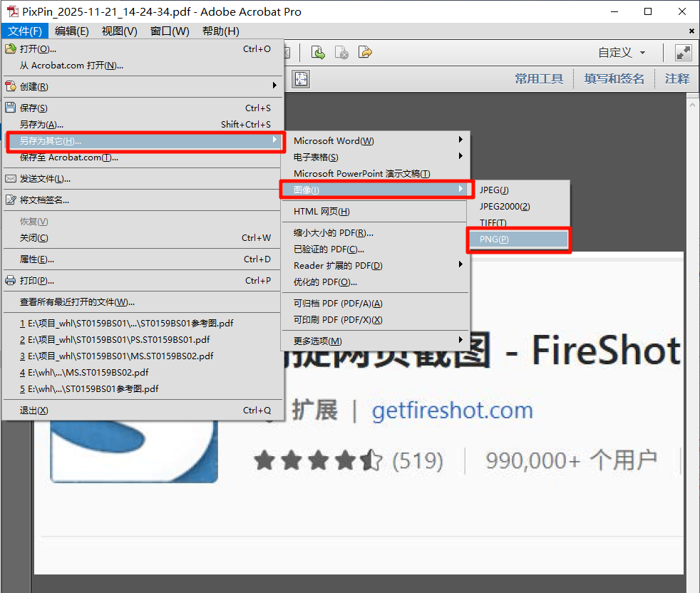Click the fit page view icon

coord(302,79)
